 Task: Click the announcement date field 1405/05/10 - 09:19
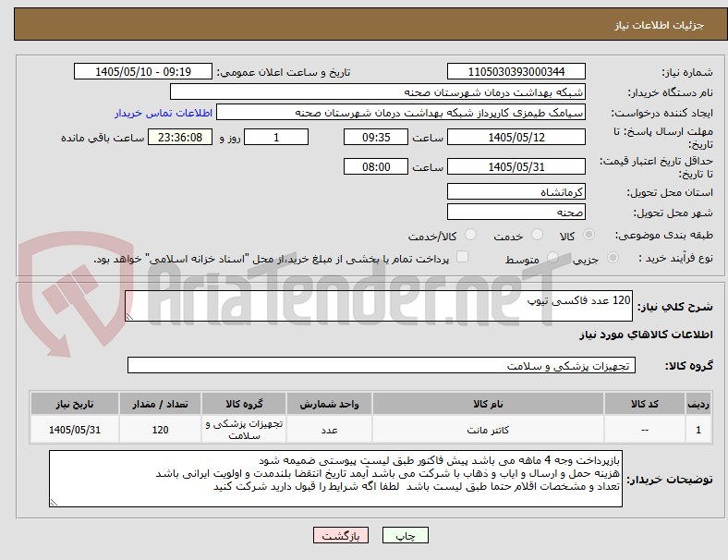click(143, 71)
